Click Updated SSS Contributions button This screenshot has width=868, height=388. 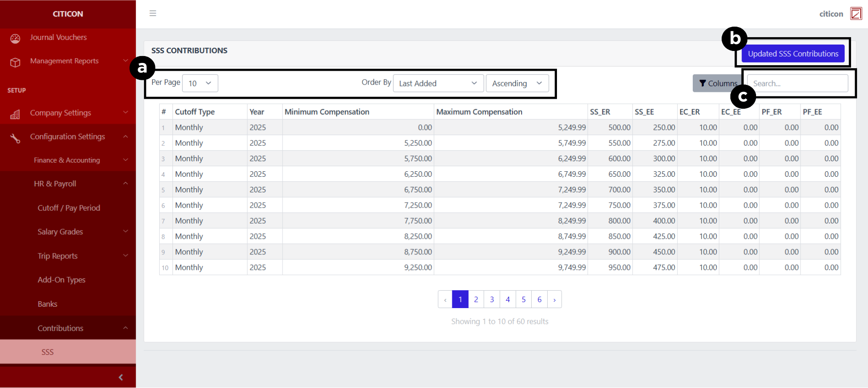point(793,54)
